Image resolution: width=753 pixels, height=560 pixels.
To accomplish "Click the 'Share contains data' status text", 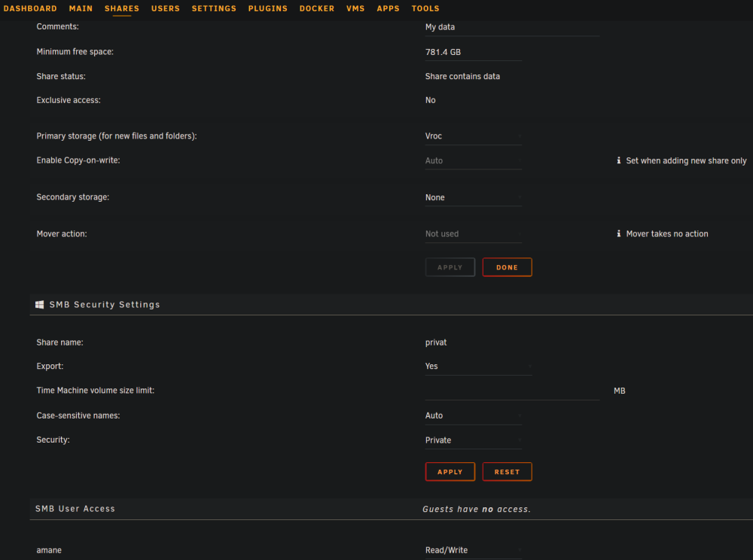I will (x=462, y=76).
